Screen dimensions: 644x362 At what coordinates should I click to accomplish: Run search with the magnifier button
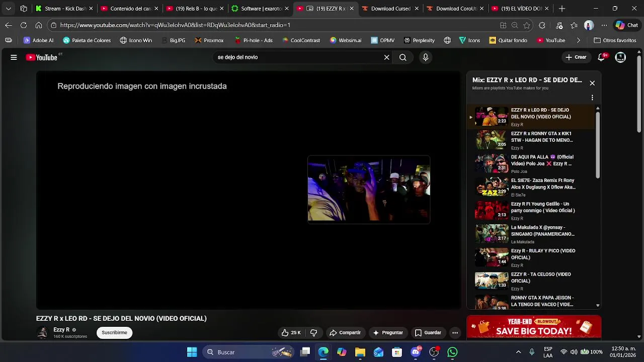[x=403, y=57]
